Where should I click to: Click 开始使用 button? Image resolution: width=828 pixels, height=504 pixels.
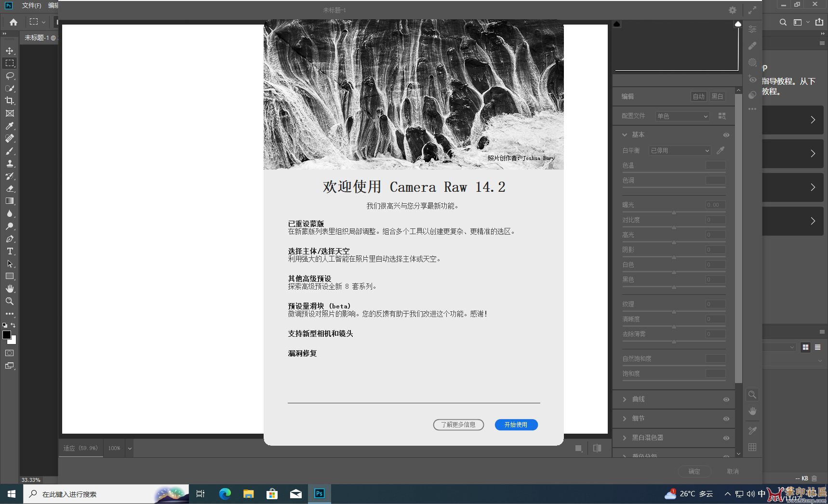click(x=516, y=424)
